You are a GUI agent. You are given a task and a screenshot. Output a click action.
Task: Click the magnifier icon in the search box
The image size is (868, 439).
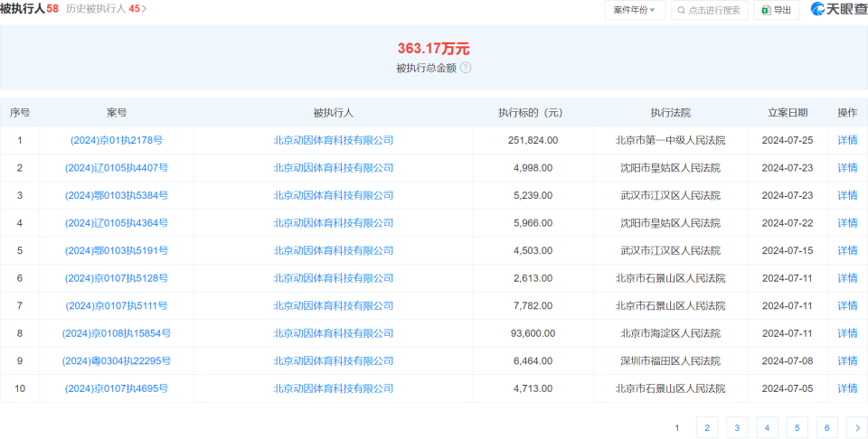pos(680,11)
